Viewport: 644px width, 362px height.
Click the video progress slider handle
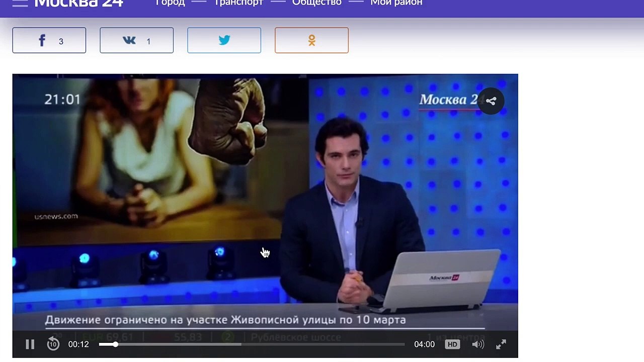pyautogui.click(x=115, y=344)
